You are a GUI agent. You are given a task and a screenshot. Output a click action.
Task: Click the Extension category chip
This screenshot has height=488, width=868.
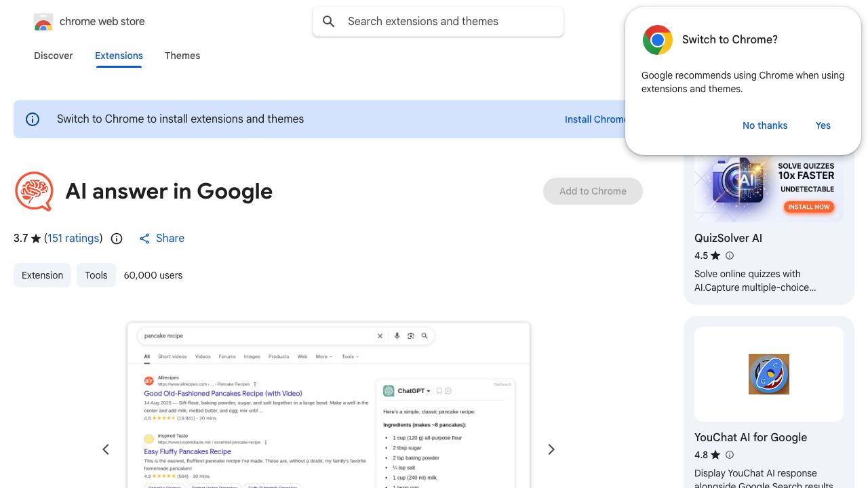coord(42,275)
